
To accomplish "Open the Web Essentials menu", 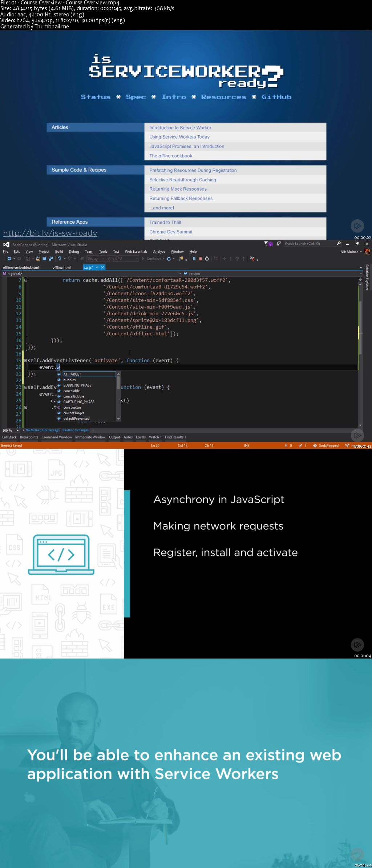I will pyautogui.click(x=136, y=252).
